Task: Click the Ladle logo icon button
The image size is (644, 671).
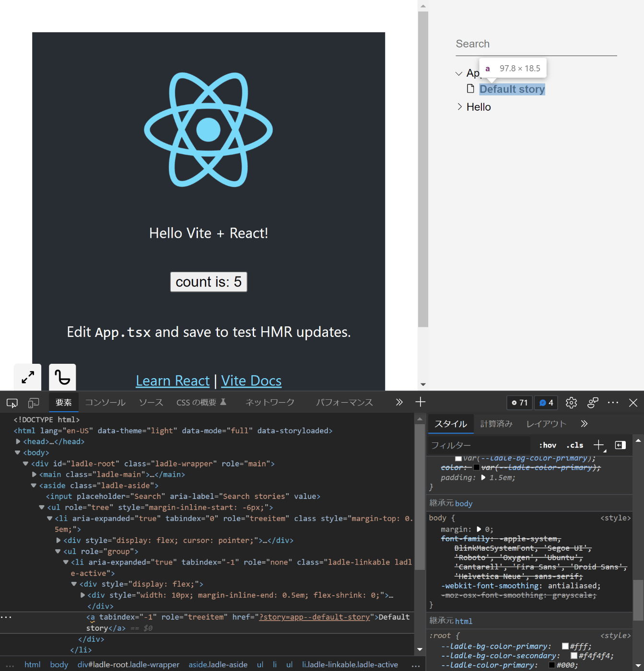Action: point(62,377)
